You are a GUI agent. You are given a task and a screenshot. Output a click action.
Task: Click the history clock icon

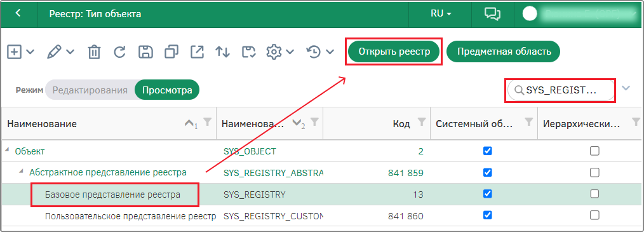pyautogui.click(x=313, y=52)
